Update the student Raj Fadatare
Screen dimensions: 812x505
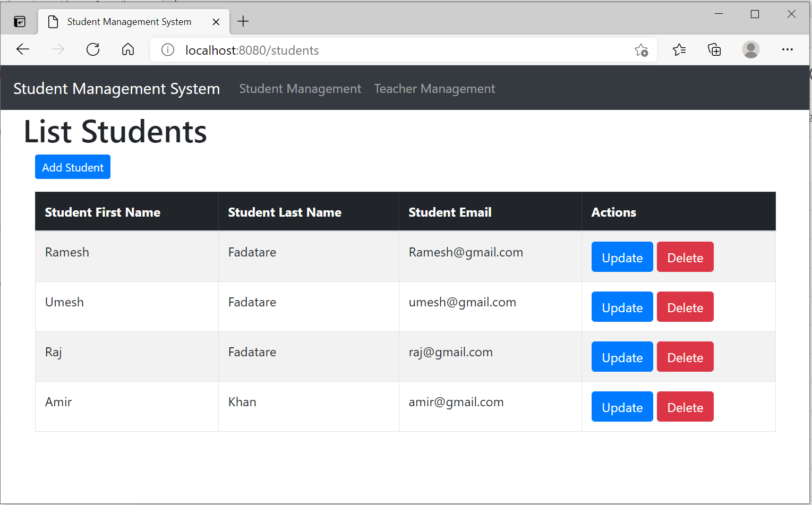coord(622,357)
